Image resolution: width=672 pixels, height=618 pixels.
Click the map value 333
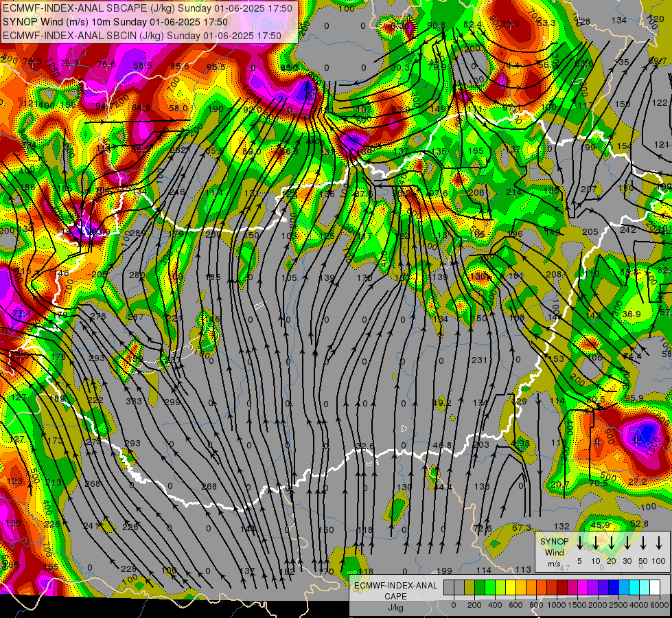click(x=133, y=402)
